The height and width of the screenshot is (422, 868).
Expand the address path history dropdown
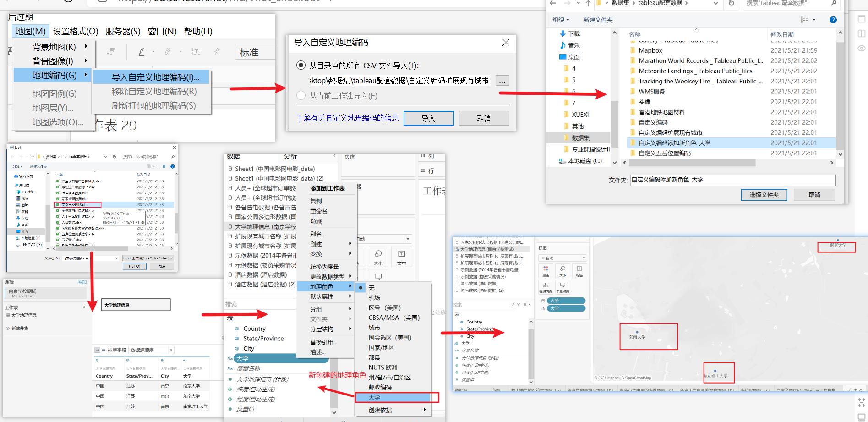click(x=715, y=4)
